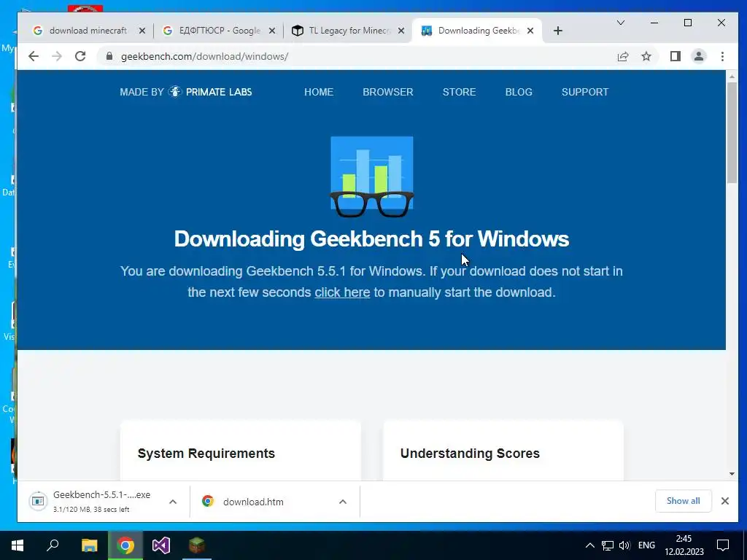Show hidden system tray icons
Screen dimensions: 747x560
[x=589, y=545]
